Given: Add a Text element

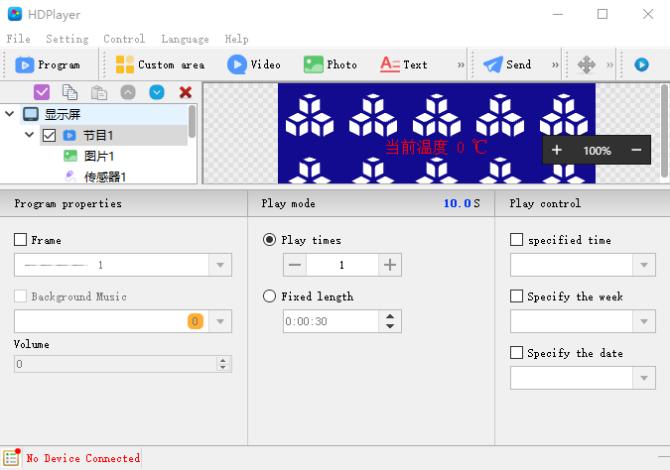Looking at the screenshot, I should pyautogui.click(x=404, y=65).
